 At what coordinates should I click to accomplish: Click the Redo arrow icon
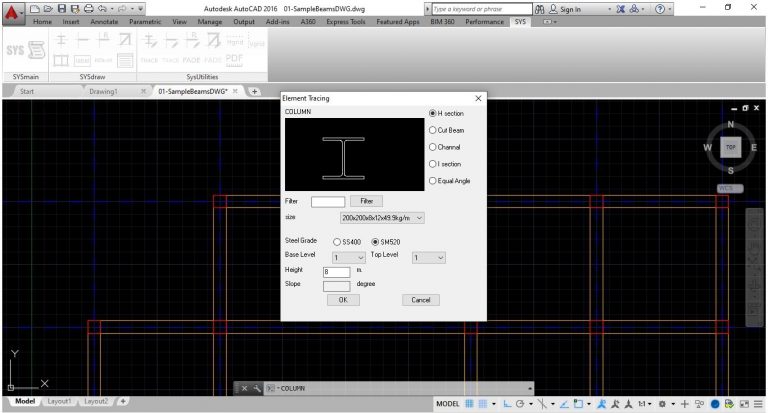coord(122,8)
